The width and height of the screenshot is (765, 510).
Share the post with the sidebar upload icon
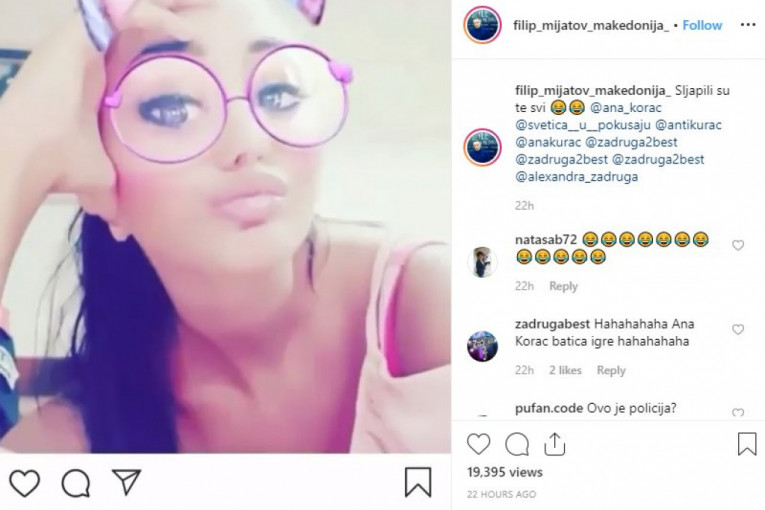(554, 444)
